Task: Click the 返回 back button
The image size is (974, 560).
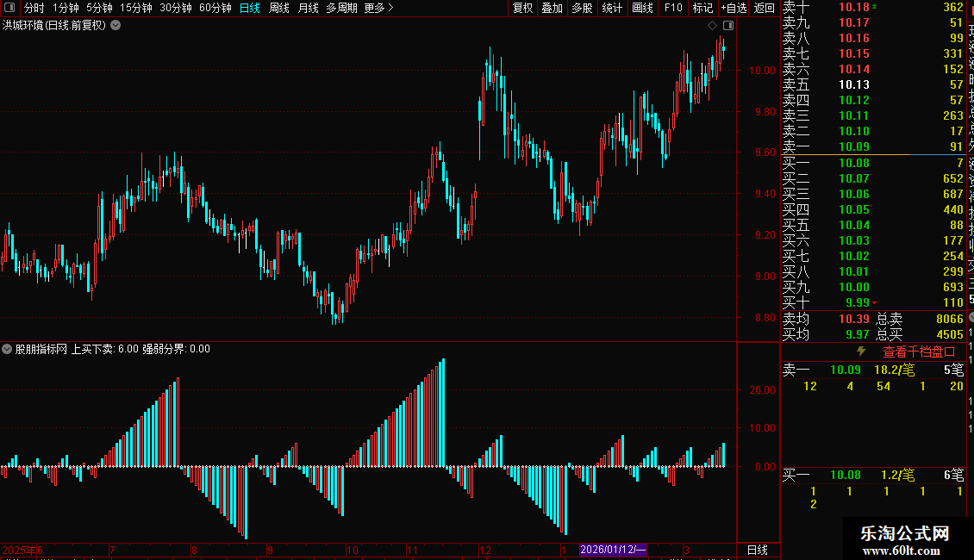Action: 764,8
